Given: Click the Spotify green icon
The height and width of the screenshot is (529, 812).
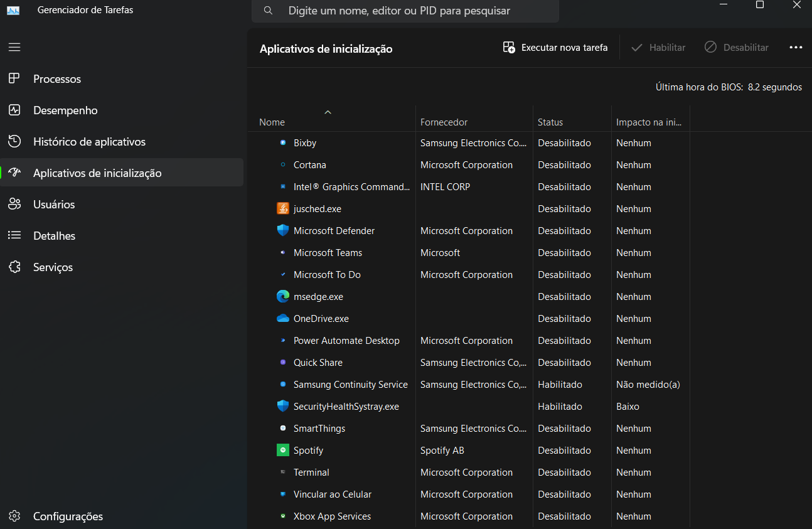Looking at the screenshot, I should (x=283, y=450).
